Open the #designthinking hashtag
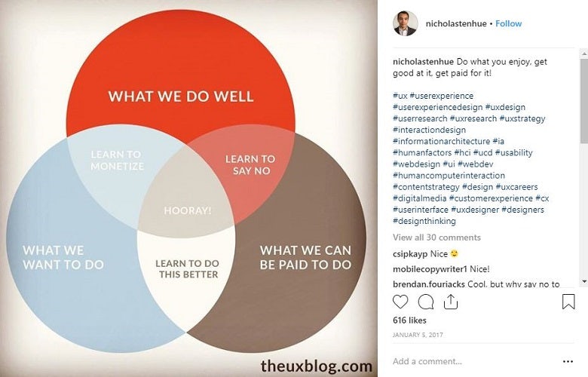The image size is (588, 377). point(424,221)
